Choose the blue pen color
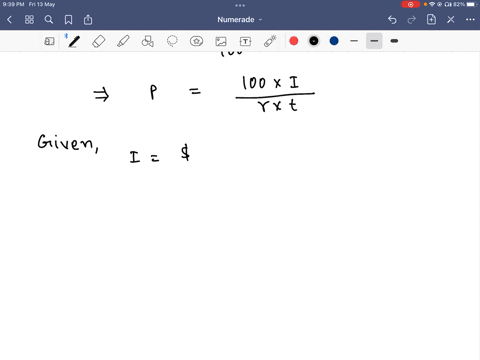 [334, 41]
